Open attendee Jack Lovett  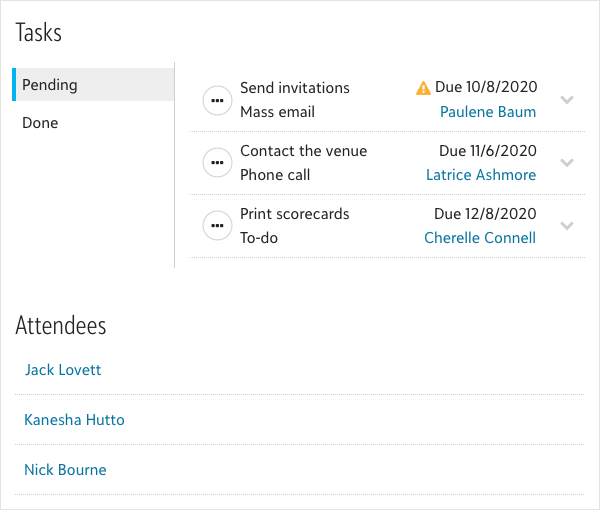point(63,370)
